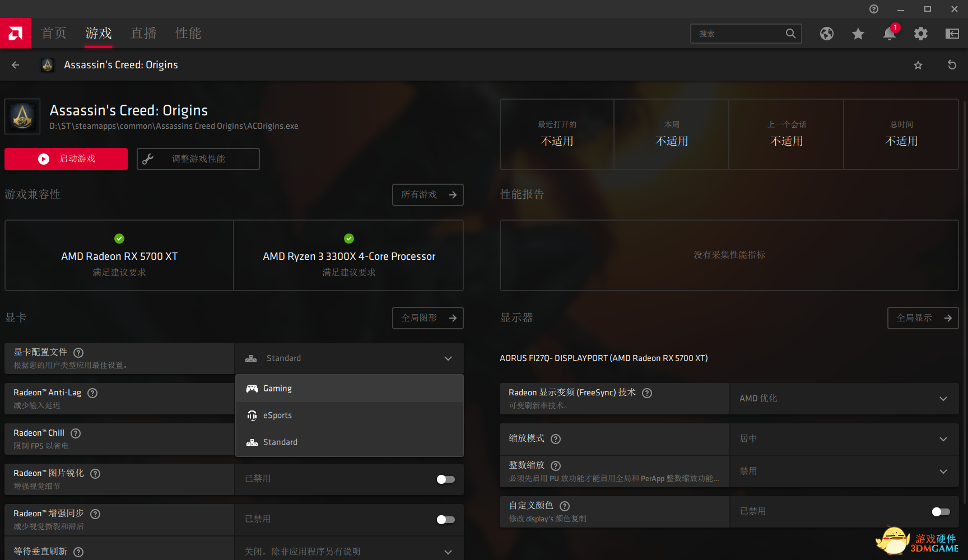This screenshot has height=560, width=968.
Task: Click the 总时间 stats card
Action: click(901, 134)
